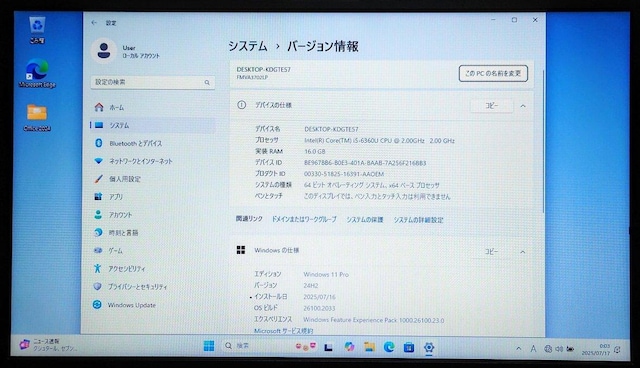Open システムの保護 link

[365, 219]
